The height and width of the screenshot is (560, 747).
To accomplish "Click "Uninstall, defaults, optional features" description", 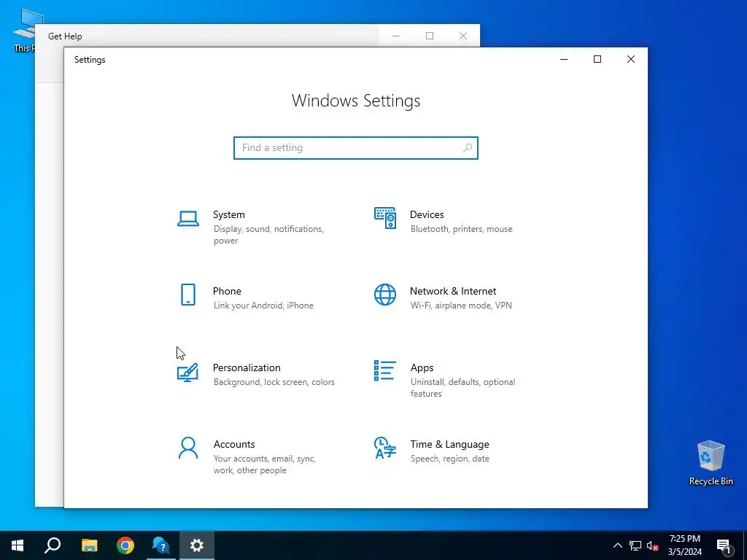I will 462,388.
